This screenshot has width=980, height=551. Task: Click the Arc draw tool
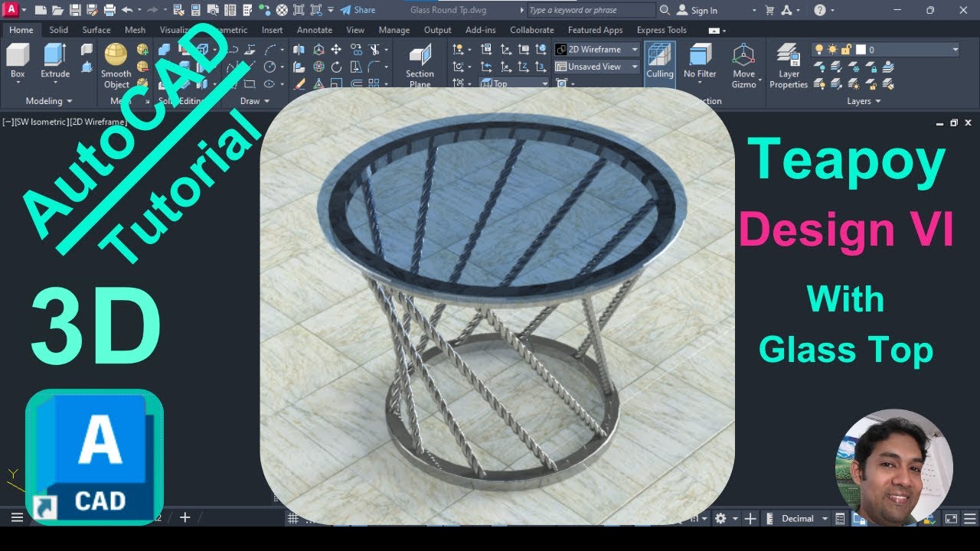(x=269, y=49)
